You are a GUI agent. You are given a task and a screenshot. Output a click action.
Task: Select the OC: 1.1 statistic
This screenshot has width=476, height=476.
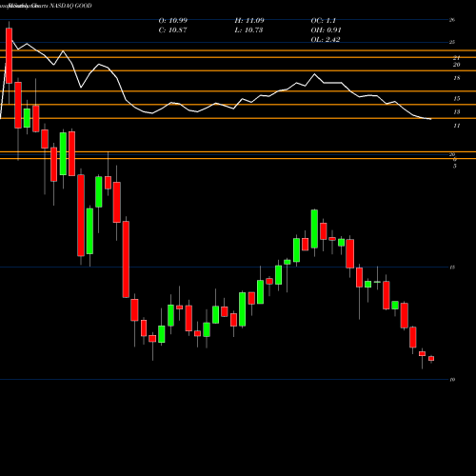(x=324, y=21)
